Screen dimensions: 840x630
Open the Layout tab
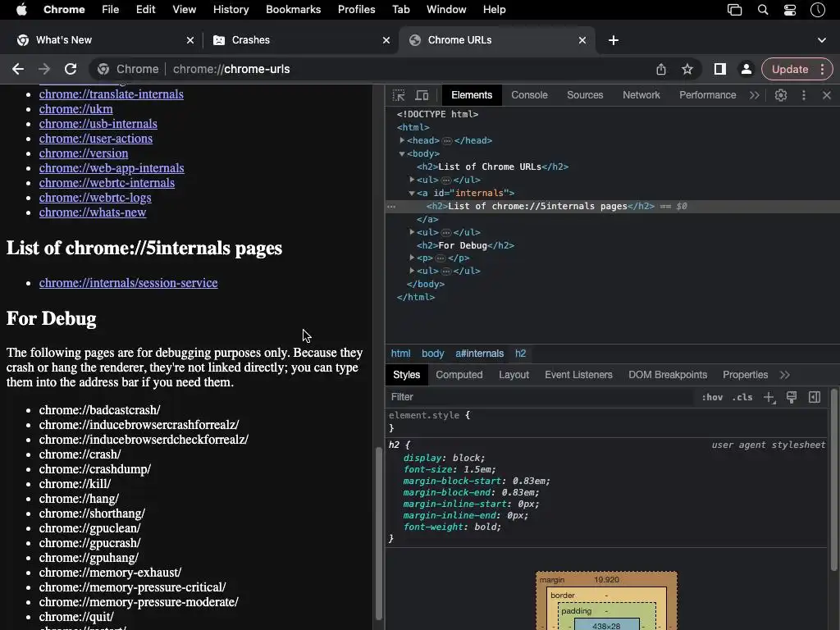(514, 375)
